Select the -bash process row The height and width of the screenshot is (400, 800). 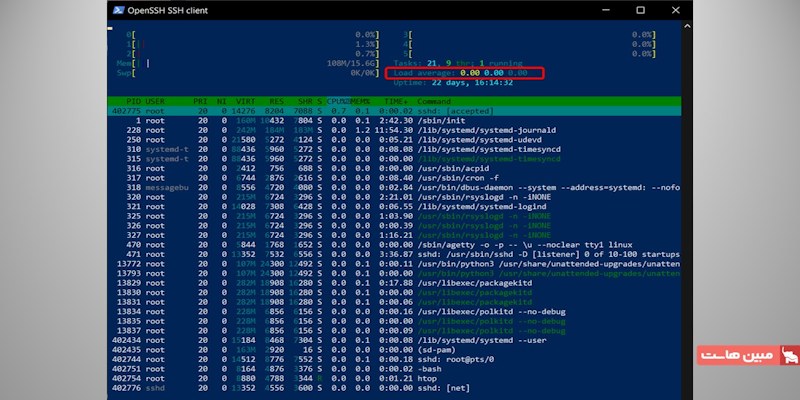(x=394, y=369)
